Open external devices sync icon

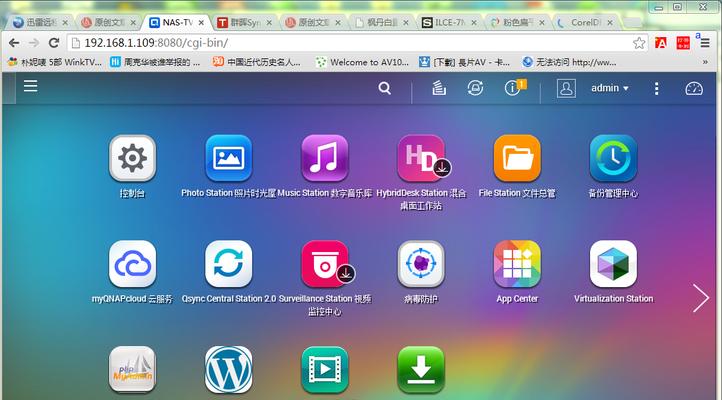[x=475, y=87]
